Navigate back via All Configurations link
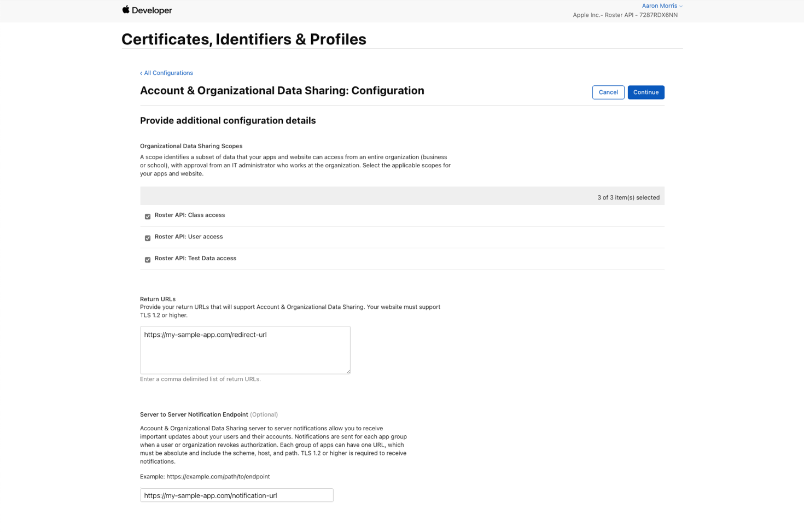Viewport: 804px width, 532px height. coord(168,73)
